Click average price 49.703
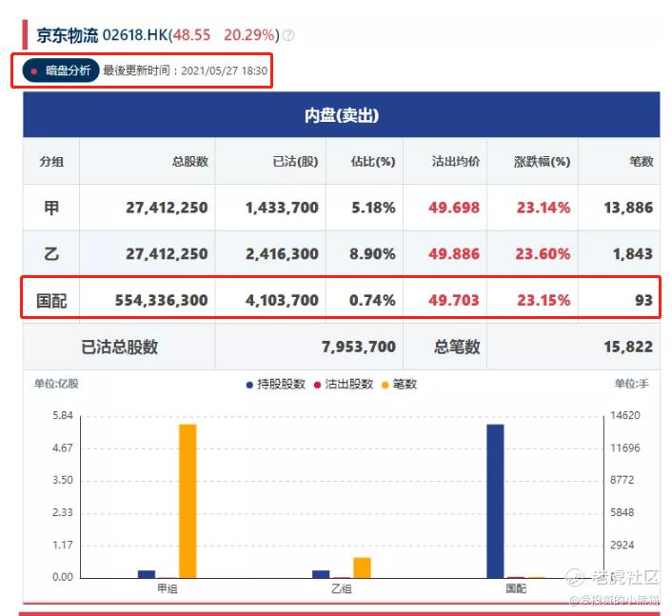672x616 pixels. 454,301
